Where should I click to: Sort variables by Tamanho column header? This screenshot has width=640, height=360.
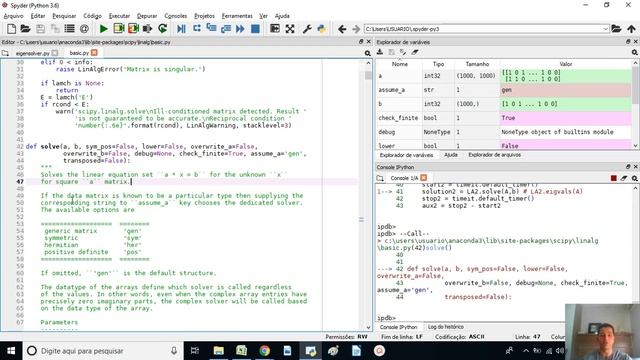(x=477, y=64)
